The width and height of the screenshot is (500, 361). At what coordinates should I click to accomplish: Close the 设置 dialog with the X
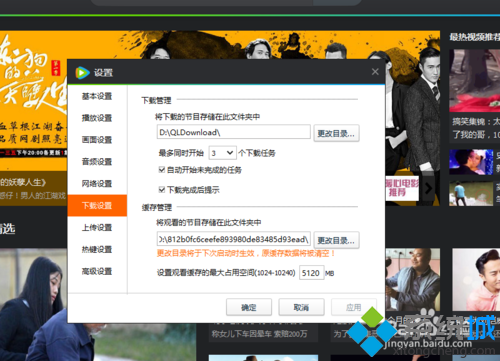375,72
